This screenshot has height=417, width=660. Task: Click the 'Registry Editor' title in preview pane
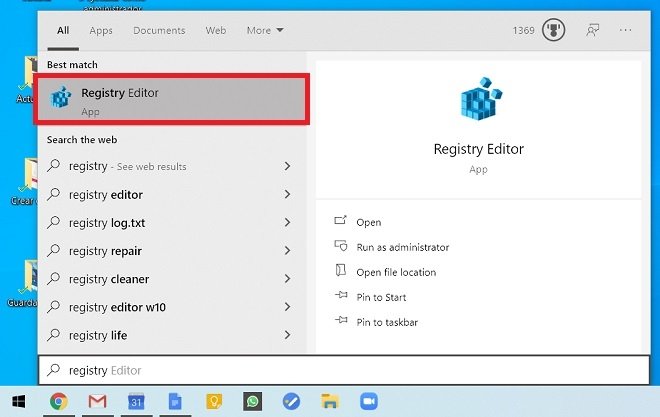[479, 149]
